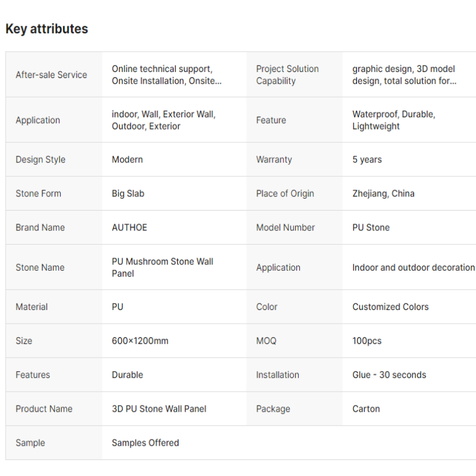Click the Indoor and outdoor decoration value
This screenshot has width=476, height=476.
[x=414, y=268]
